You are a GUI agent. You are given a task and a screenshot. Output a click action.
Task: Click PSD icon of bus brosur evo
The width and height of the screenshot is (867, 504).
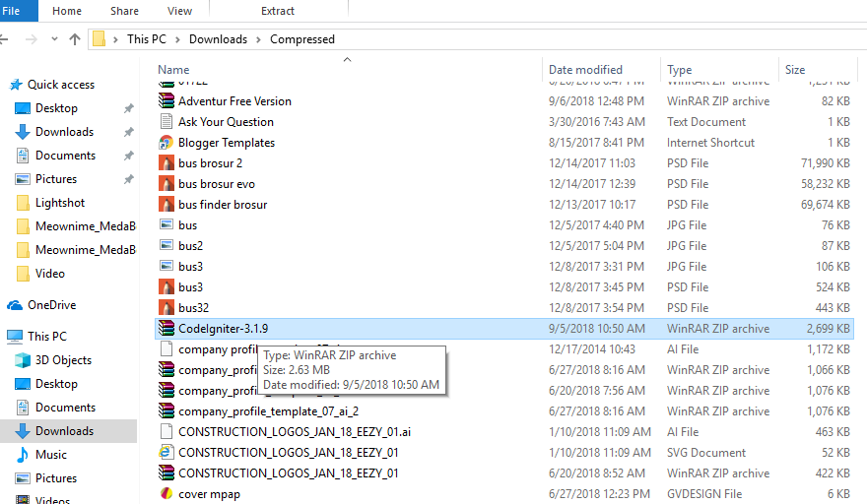pos(167,183)
